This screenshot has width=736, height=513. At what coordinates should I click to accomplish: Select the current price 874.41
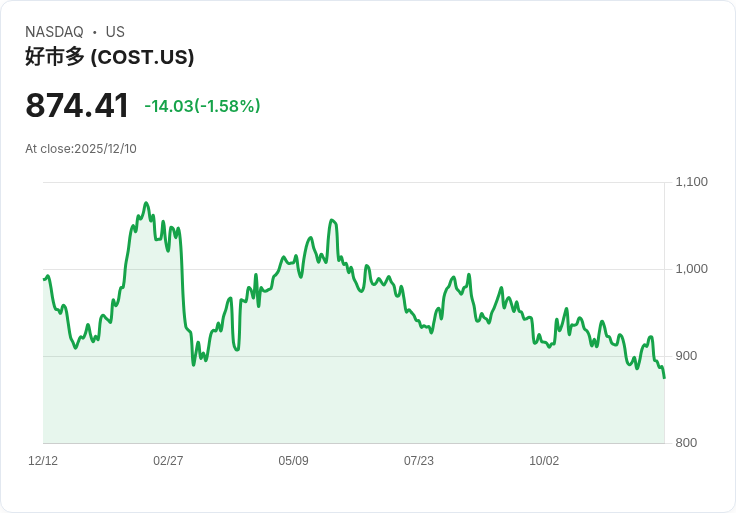click(77, 106)
